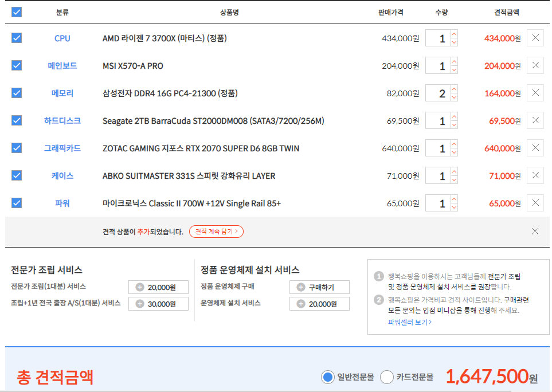Increase 메모리 quantity with up arrow
Viewport: 552px width, 392px height.
[x=454, y=89]
